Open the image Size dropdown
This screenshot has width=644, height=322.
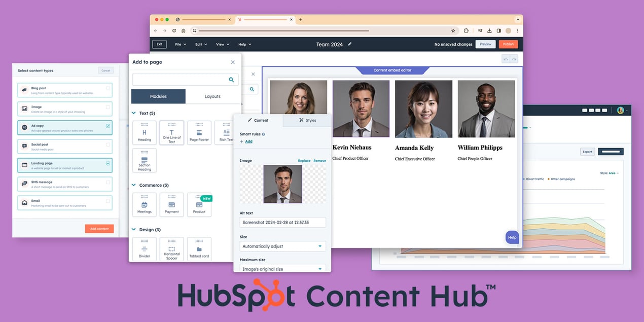point(282,246)
